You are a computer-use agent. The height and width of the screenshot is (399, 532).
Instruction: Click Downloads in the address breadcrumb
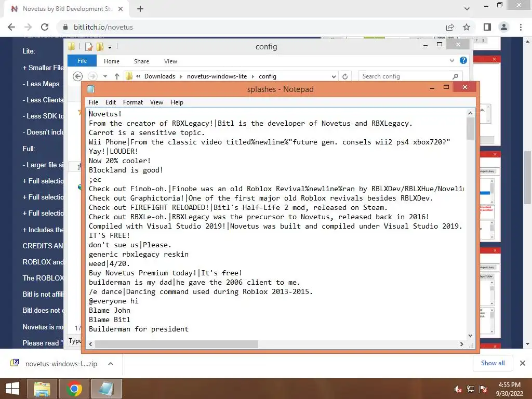(x=159, y=76)
